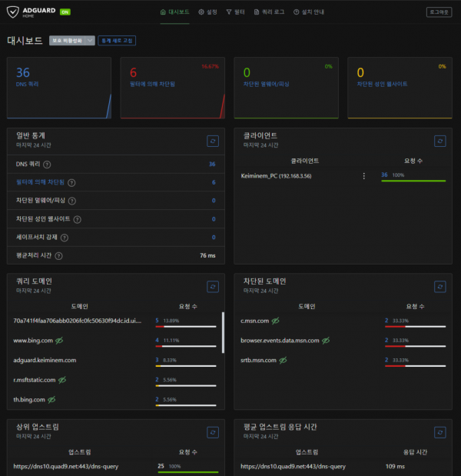461x476 pixels.
Task: Refresh the 일반 통계 panel
Action: (213, 141)
